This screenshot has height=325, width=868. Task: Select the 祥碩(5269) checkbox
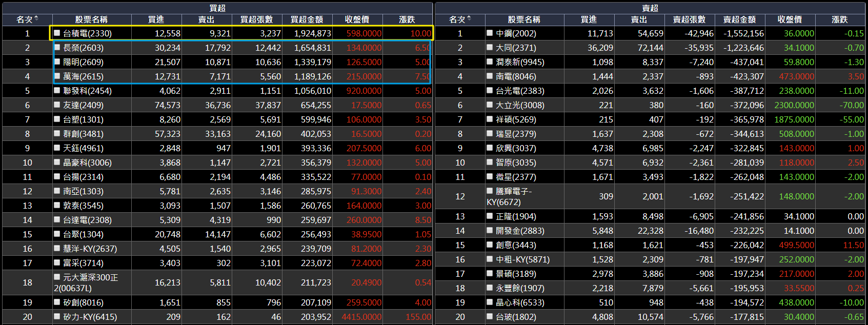pyautogui.click(x=490, y=119)
